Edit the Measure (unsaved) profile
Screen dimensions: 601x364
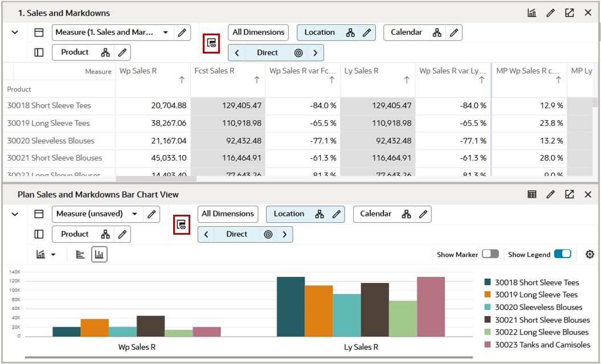click(x=152, y=214)
